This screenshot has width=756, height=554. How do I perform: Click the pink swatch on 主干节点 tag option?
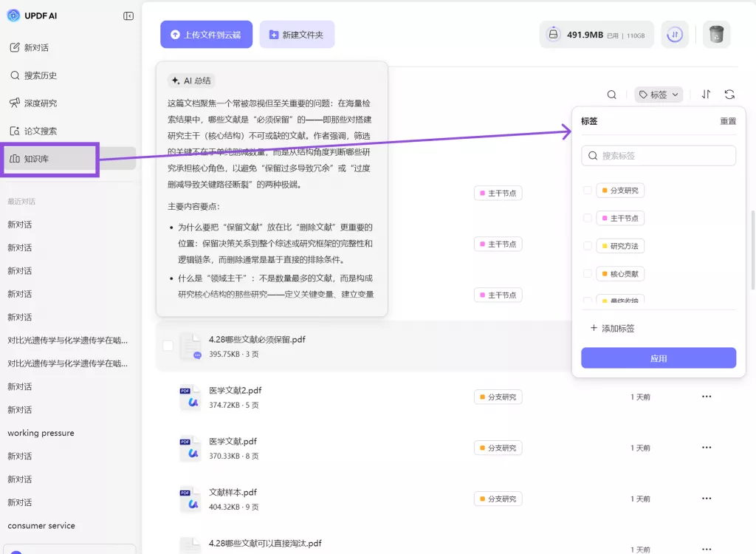click(605, 218)
